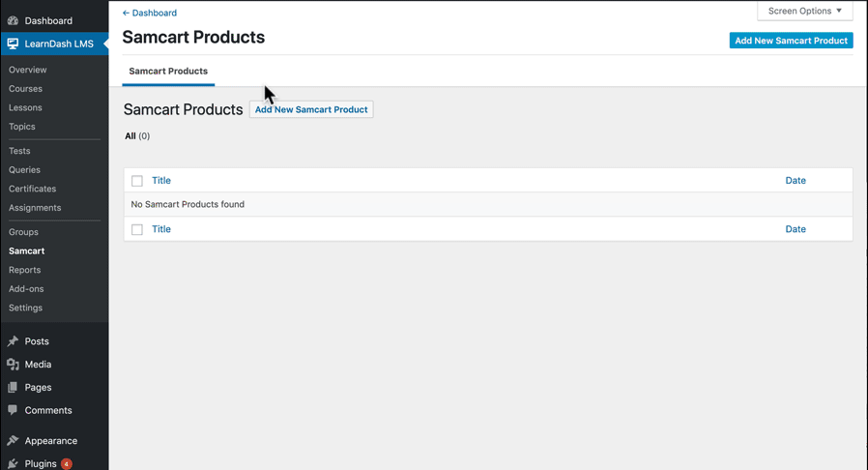Image resolution: width=868 pixels, height=470 pixels.
Task: Open Posts in the admin sidebar
Action: pos(37,341)
